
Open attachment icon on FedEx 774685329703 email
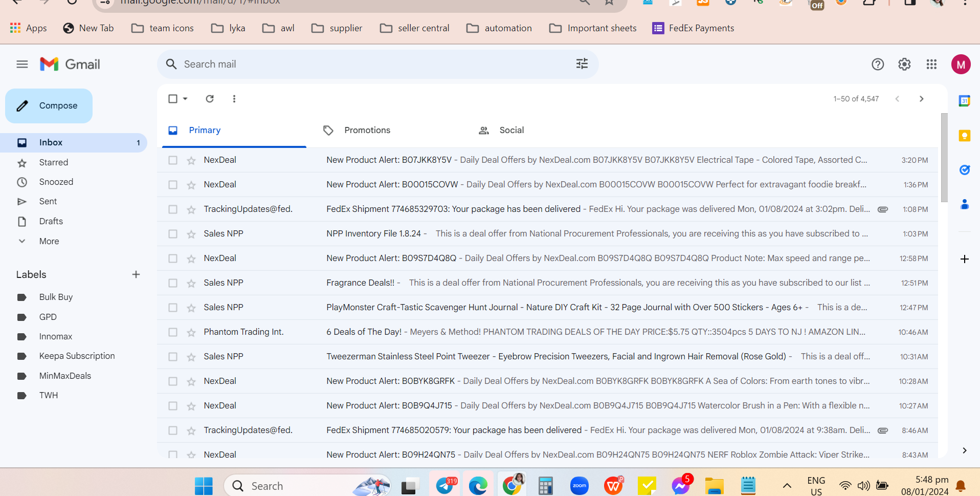click(x=883, y=209)
